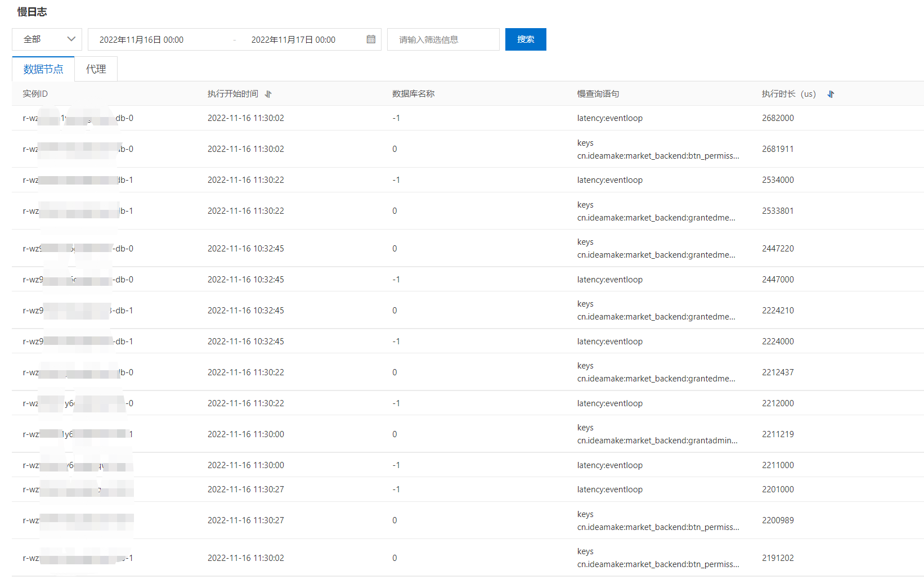Click btn_permiss keys query in 2191202 row
The height and width of the screenshot is (584, 924).
pyautogui.click(x=658, y=558)
